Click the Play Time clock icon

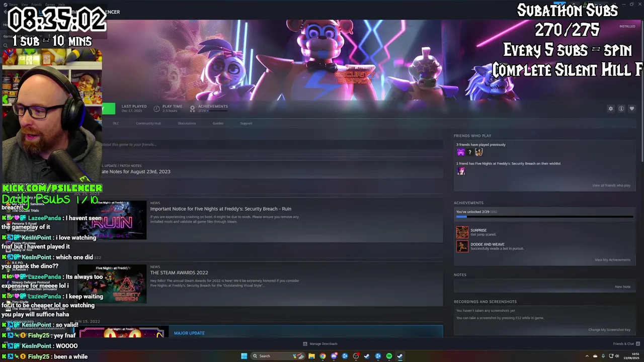[x=156, y=109]
